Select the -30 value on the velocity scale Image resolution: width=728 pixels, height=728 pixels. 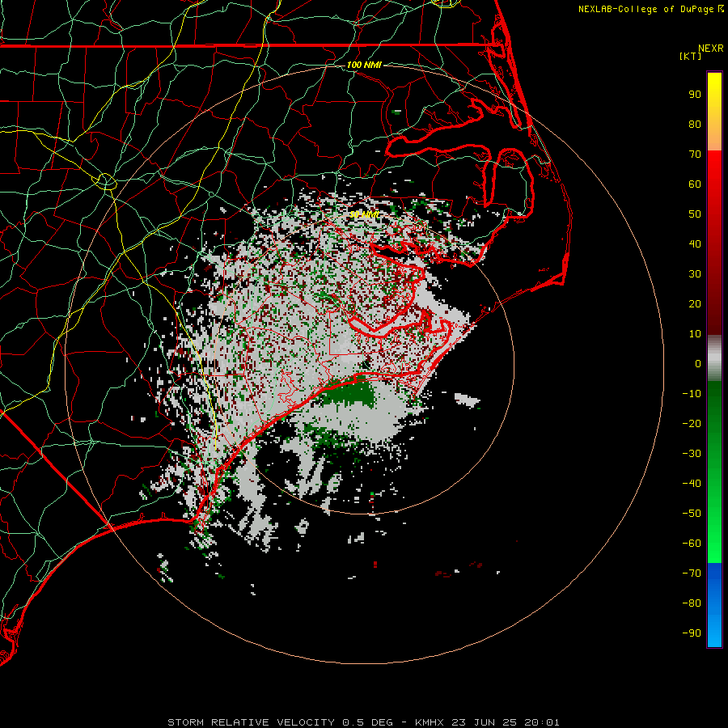(x=692, y=454)
